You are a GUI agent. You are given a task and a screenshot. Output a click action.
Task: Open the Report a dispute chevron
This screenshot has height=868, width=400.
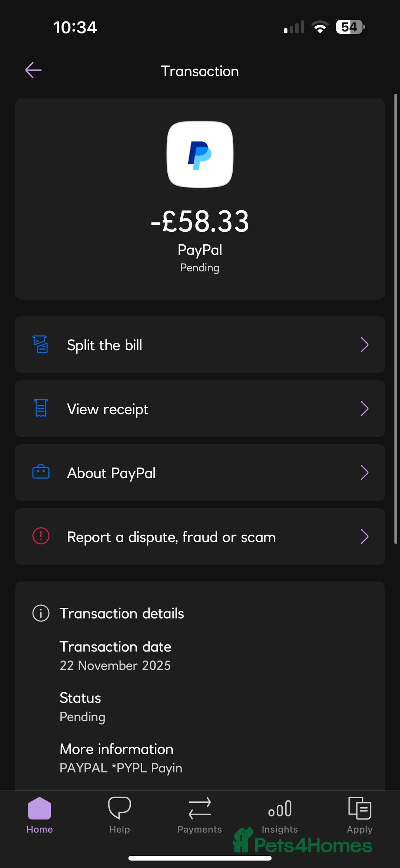click(x=364, y=537)
